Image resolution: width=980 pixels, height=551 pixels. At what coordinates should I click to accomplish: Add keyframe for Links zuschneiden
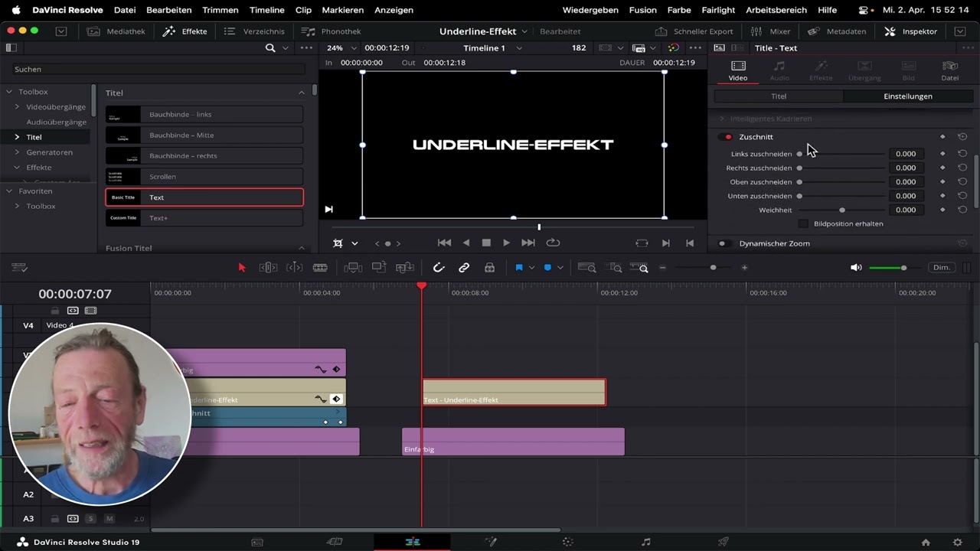point(942,154)
